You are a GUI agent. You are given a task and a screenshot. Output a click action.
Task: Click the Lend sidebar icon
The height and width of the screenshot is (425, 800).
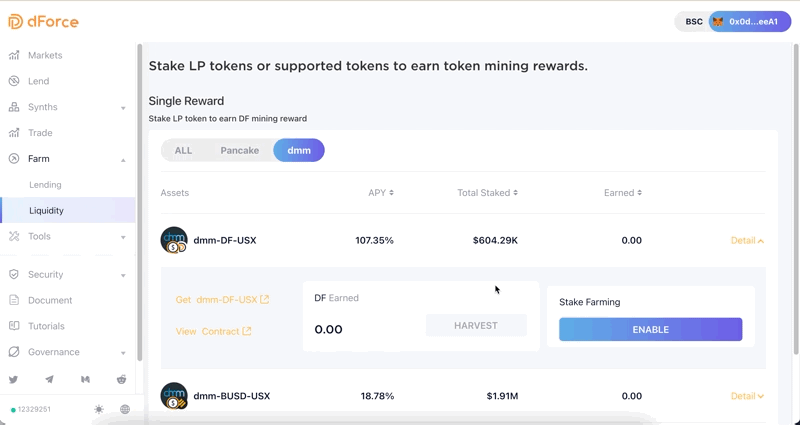click(14, 81)
